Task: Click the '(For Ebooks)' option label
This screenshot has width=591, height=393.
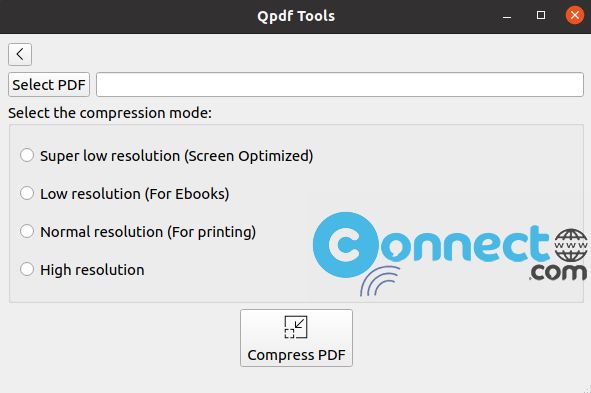Action: tap(187, 194)
